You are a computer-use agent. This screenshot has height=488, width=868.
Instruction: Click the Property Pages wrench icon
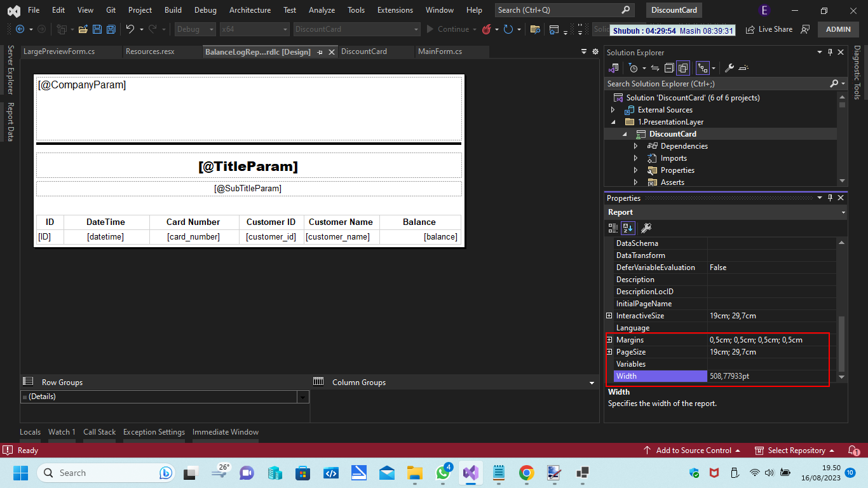tap(646, 227)
